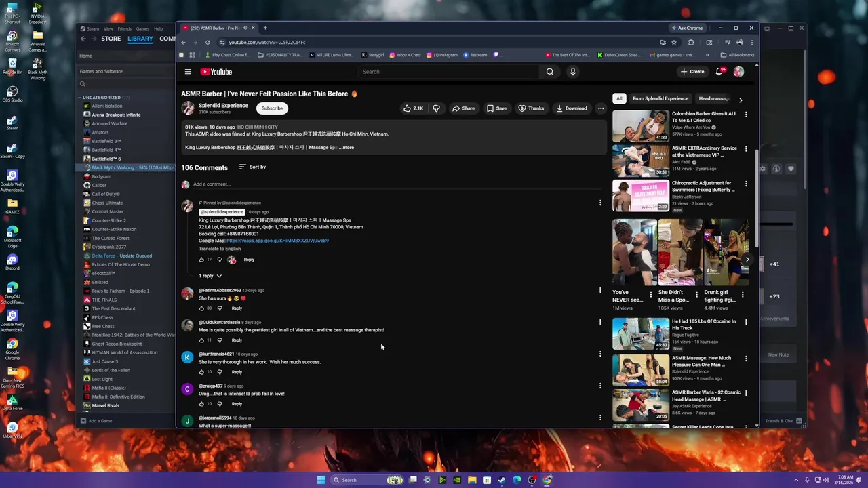Open menu for Colombian Barber video
The image size is (868, 488).
click(x=746, y=115)
